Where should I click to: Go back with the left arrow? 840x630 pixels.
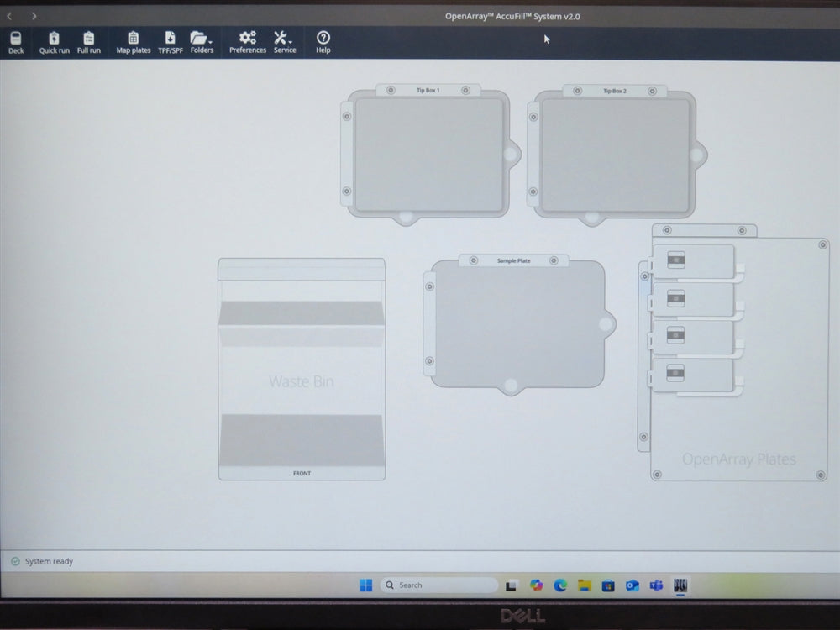9,16
